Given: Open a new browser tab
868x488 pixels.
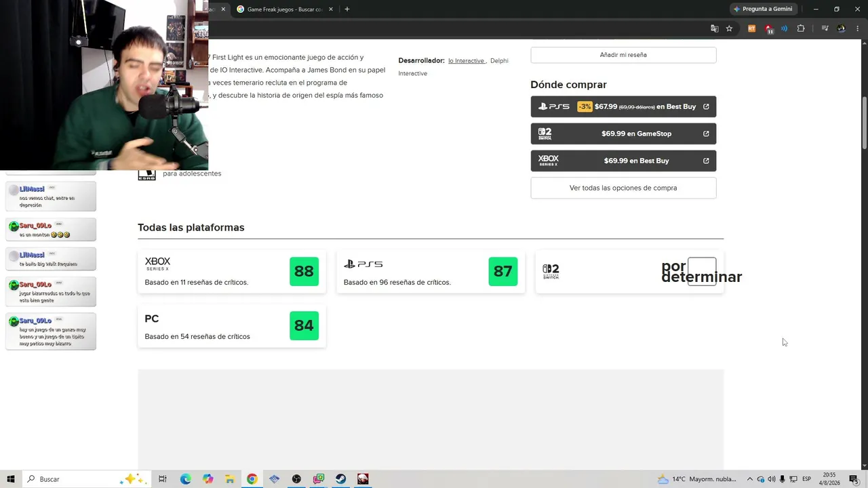Looking at the screenshot, I should pos(347,9).
